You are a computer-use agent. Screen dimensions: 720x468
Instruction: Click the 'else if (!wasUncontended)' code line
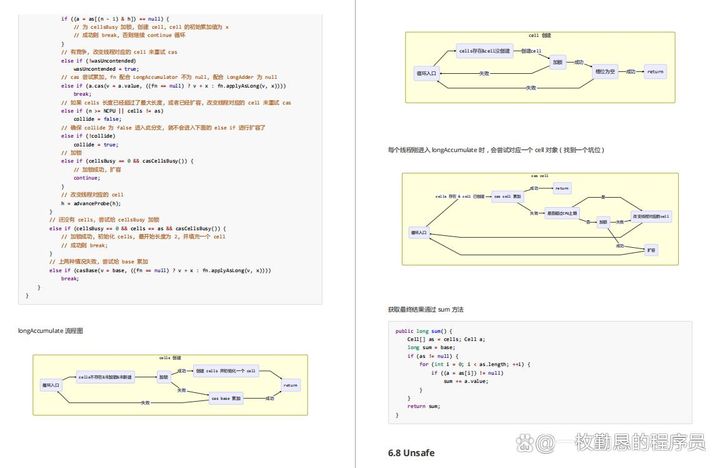click(98, 61)
